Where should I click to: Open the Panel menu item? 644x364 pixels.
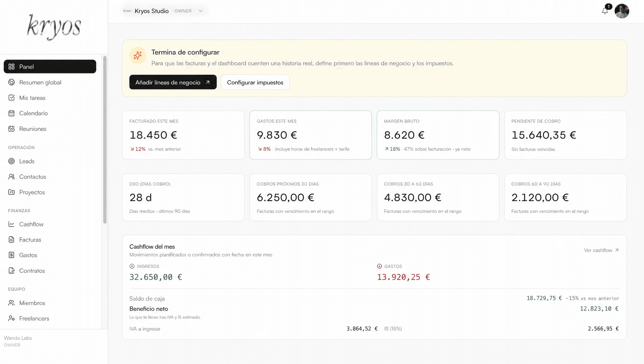tap(50, 67)
